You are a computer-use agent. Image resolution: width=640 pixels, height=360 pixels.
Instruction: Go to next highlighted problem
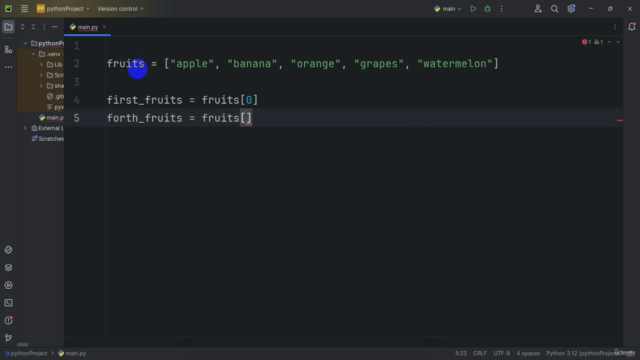pyautogui.click(x=618, y=42)
